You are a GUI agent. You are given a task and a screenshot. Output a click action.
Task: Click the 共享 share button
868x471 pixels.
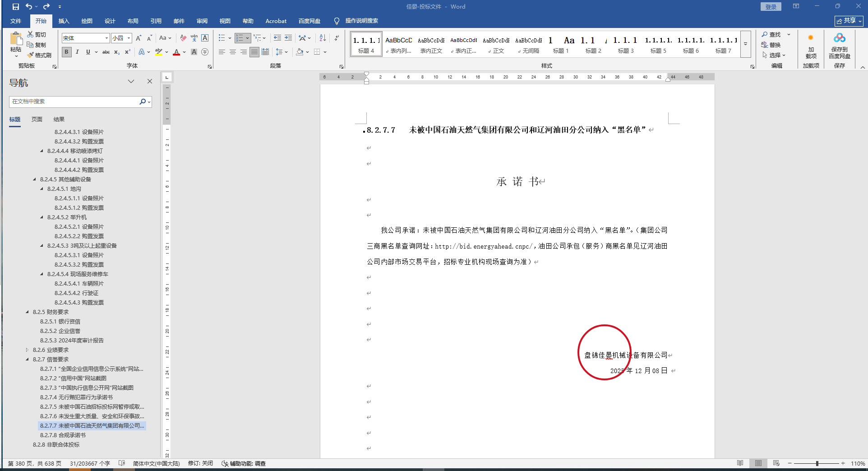(849, 21)
